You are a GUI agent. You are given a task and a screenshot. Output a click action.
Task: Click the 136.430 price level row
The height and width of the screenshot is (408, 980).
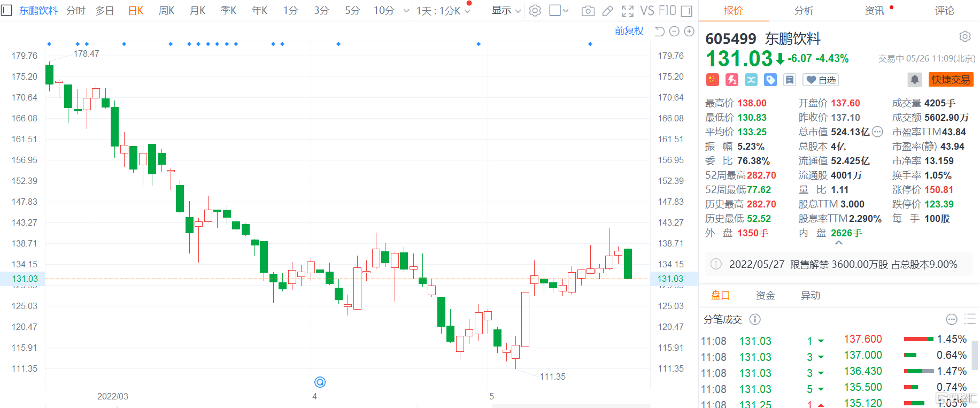click(x=906, y=371)
